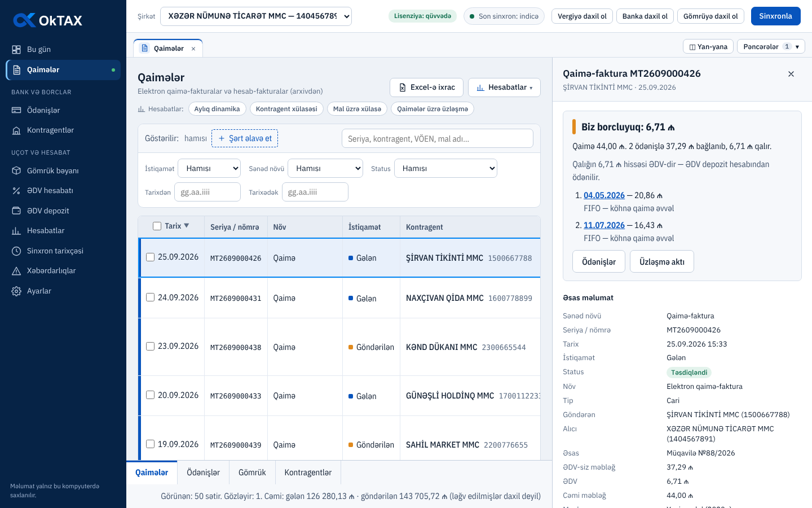Click the invoice search input field
Viewport: 812px width, 508px height.
click(438, 139)
